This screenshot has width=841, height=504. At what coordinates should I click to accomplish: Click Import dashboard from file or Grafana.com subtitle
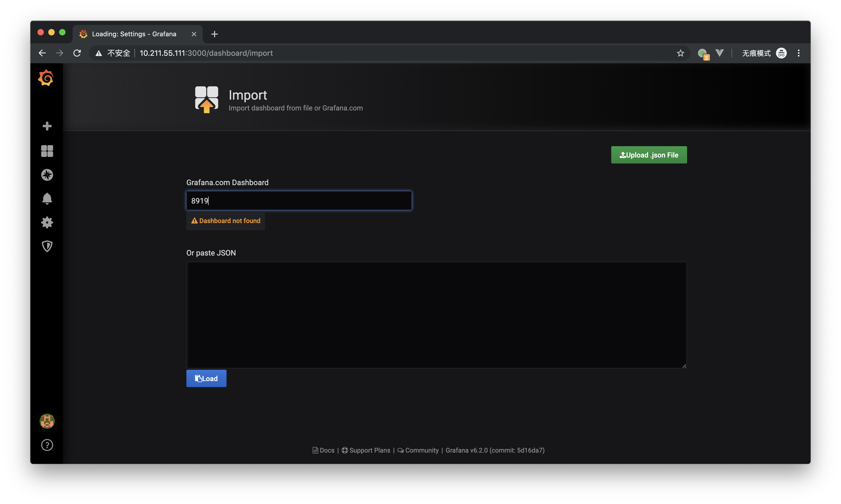[296, 108]
